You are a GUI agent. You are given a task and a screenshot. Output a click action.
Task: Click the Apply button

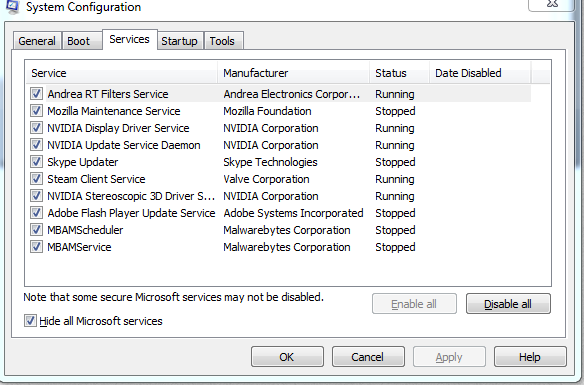[449, 357]
